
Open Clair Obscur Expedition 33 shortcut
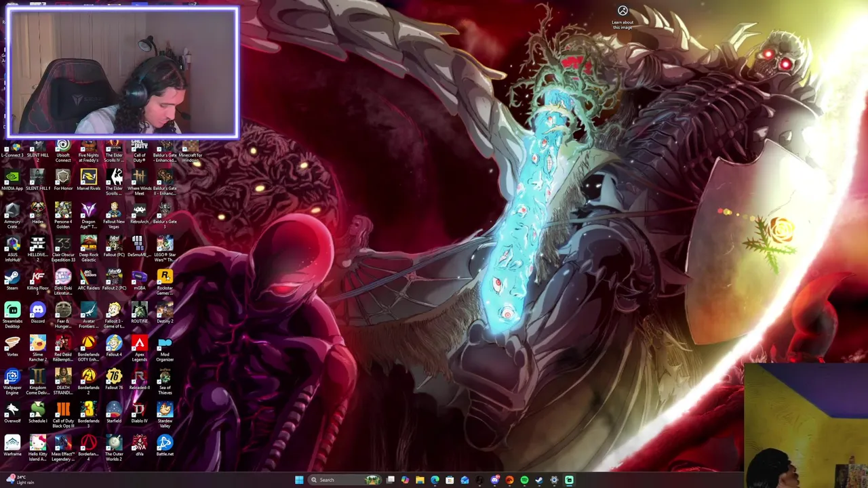63,249
